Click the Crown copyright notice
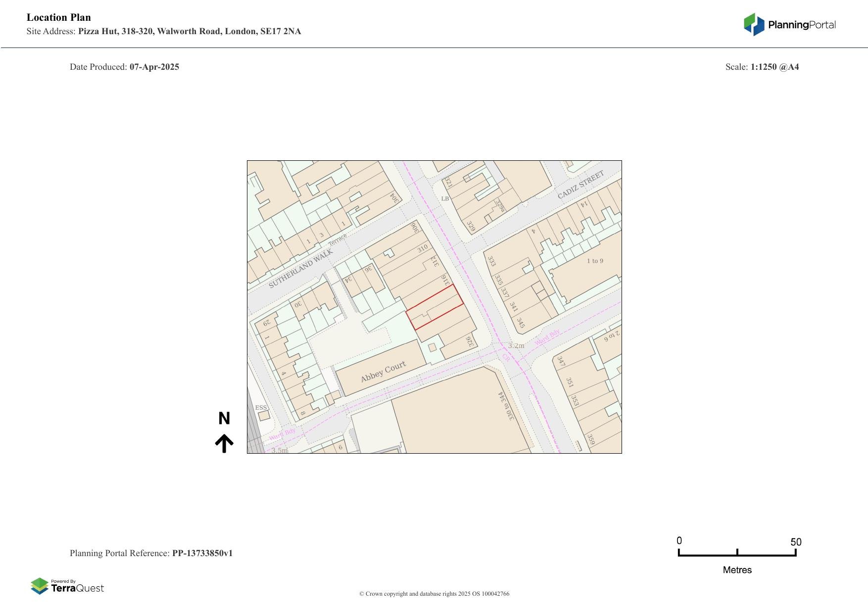This screenshot has height=614, width=868. coord(434,594)
